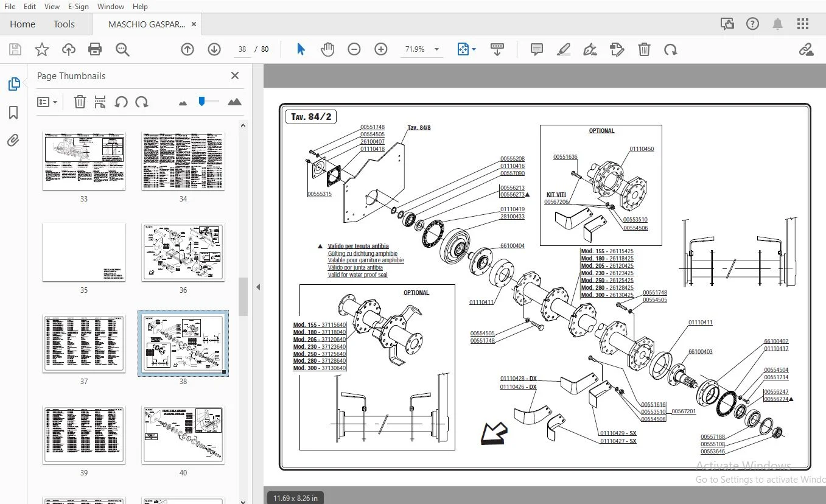Click the scrolling mode icon
826x504 pixels.
pyautogui.click(x=497, y=49)
